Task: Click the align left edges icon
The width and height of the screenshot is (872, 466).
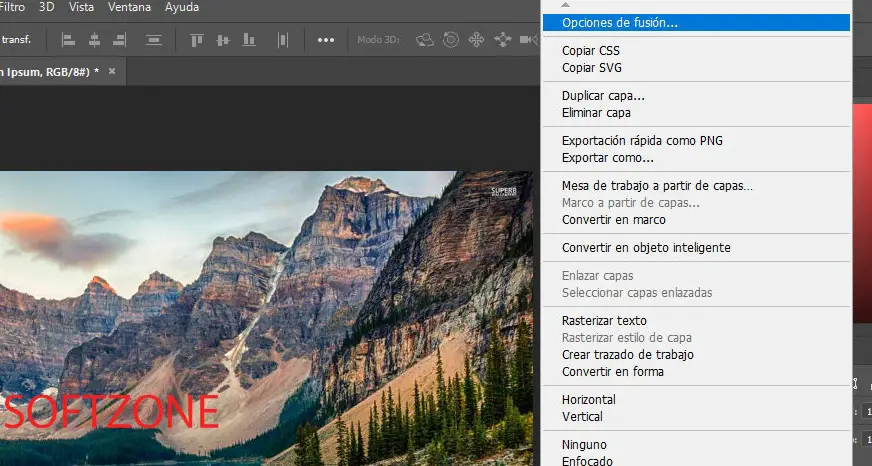Action: click(x=69, y=40)
